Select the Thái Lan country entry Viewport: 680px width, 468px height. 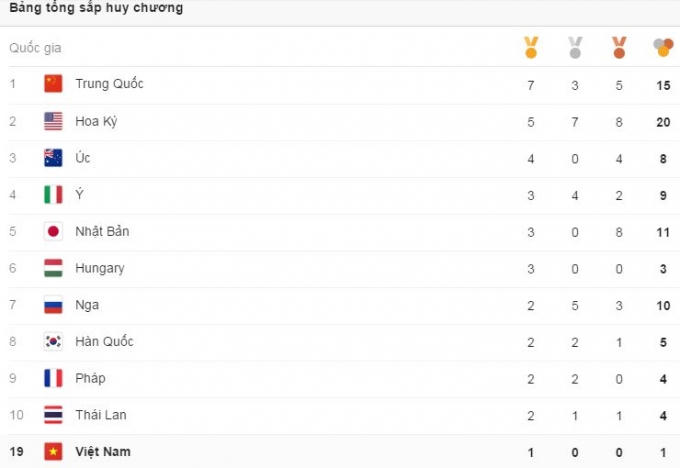[100, 415]
